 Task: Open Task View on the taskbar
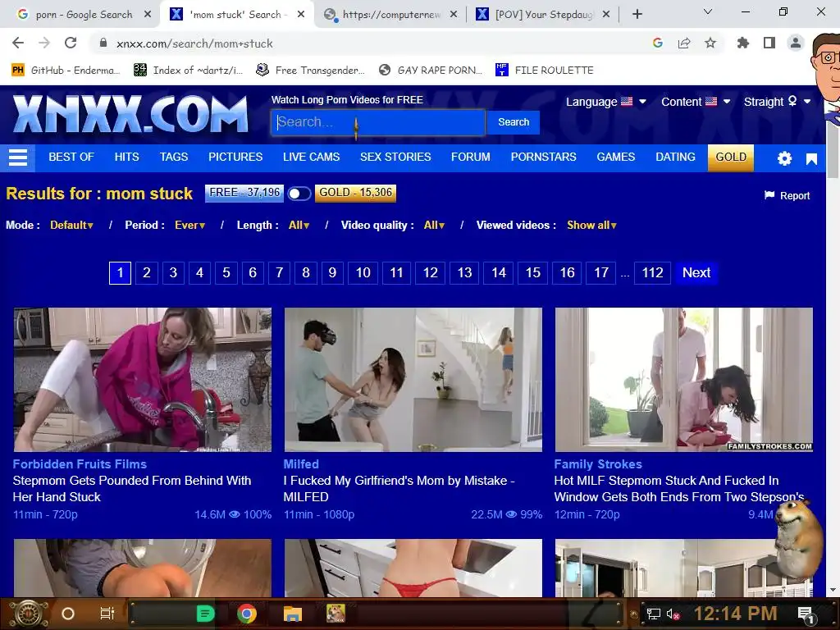click(x=107, y=614)
